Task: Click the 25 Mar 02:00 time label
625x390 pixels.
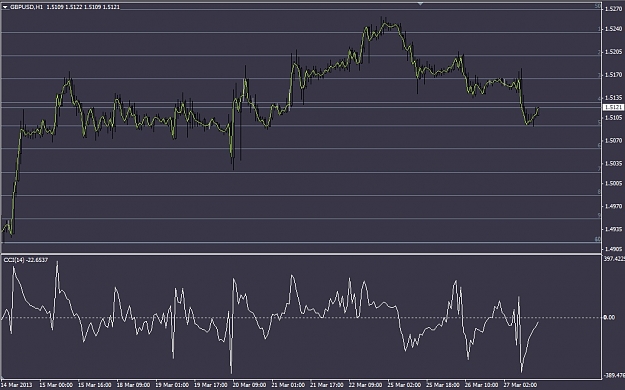Action: 404,385
